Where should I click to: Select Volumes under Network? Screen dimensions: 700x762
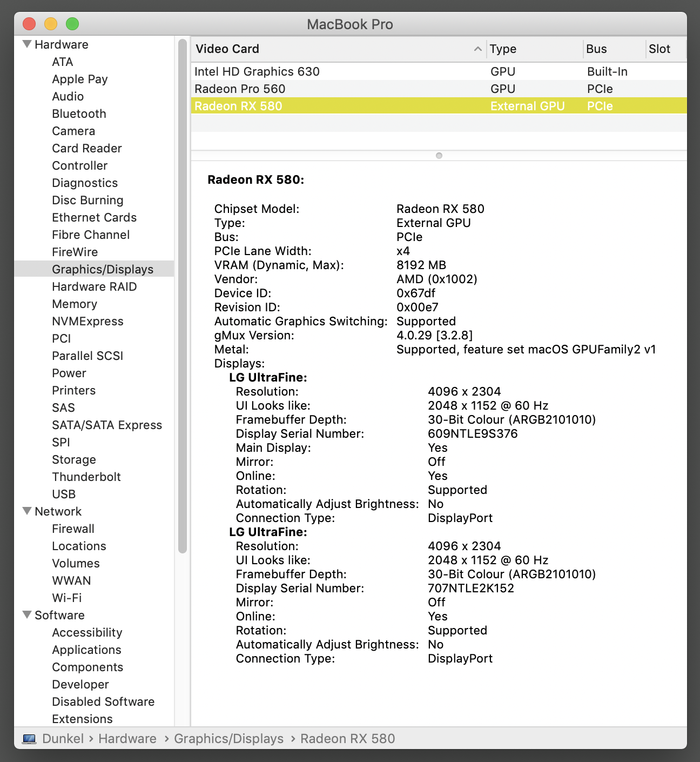[76, 563]
